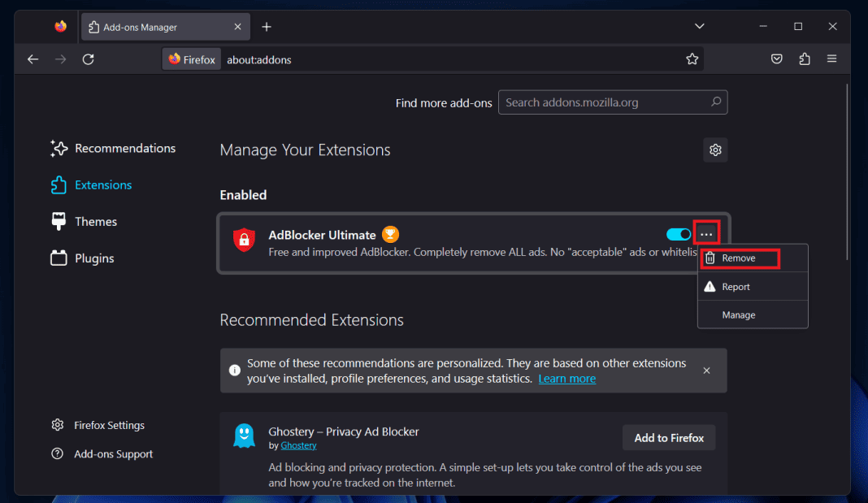Click the back navigation arrow

[33, 59]
